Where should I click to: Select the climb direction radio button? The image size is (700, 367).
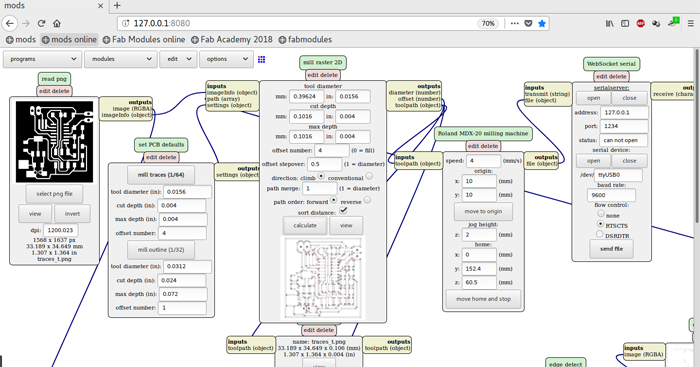(x=321, y=176)
